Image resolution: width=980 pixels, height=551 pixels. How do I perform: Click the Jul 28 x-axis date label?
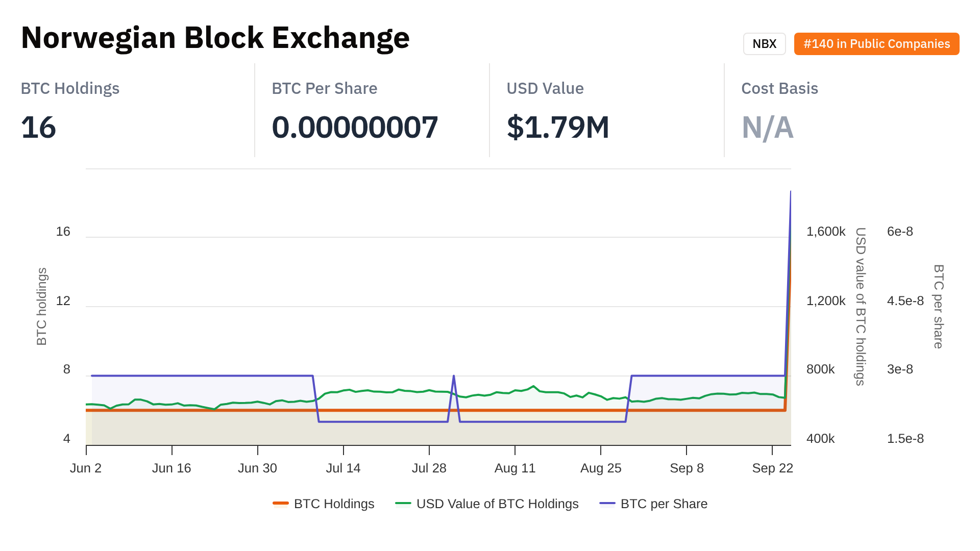[429, 468]
